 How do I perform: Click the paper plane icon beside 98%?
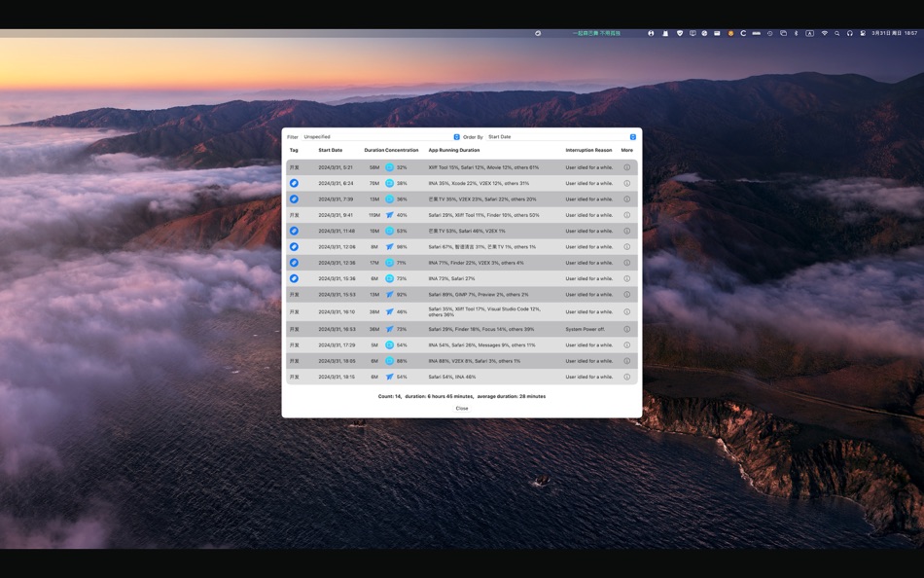pyautogui.click(x=389, y=247)
